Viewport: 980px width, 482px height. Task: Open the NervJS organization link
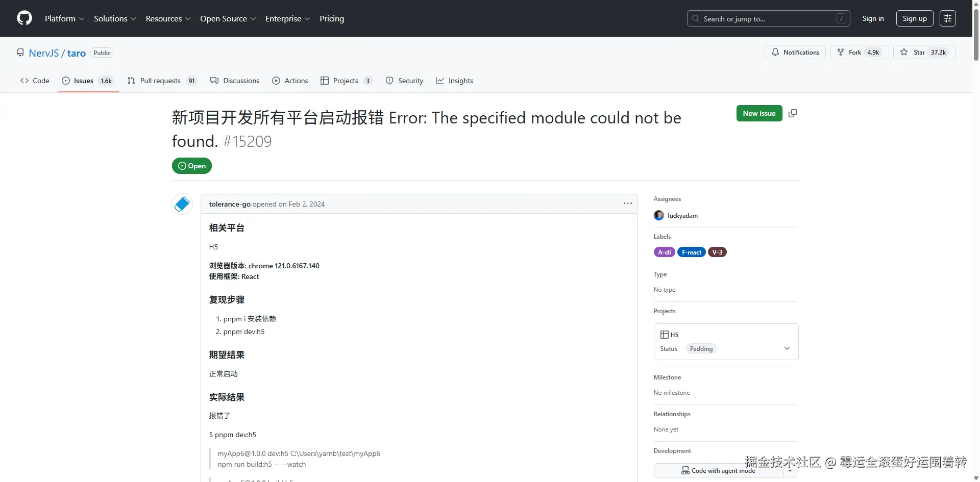[44, 53]
